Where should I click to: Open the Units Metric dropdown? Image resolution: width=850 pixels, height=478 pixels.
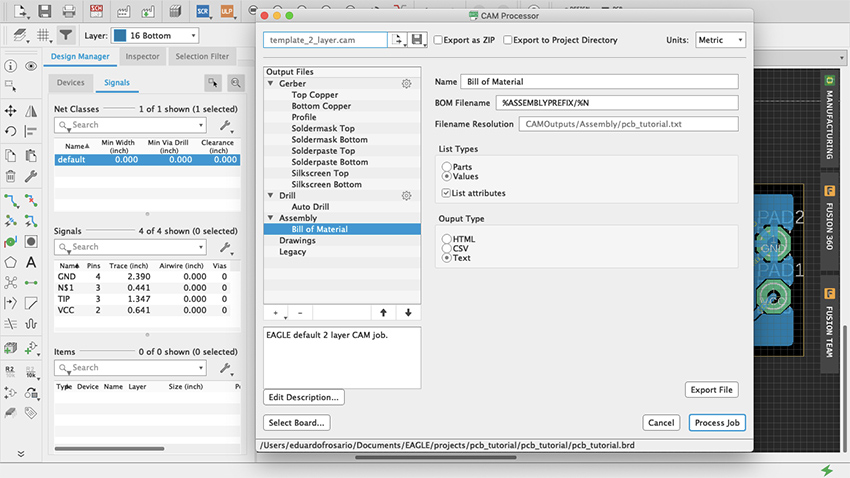[720, 40]
